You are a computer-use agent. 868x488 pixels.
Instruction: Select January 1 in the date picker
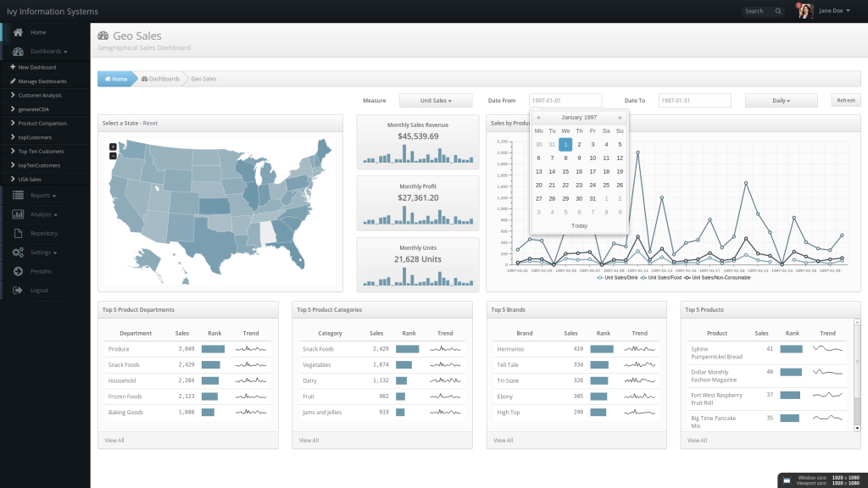(565, 145)
